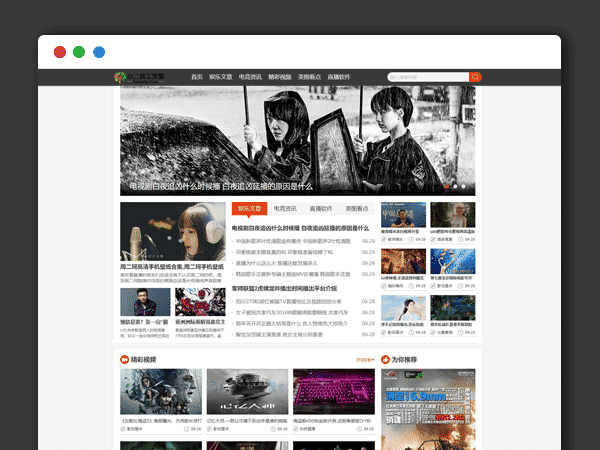Switch to the 美图看点 content tab
Image resolution: width=600 pixels, height=450 pixels.
pyautogui.click(x=357, y=209)
